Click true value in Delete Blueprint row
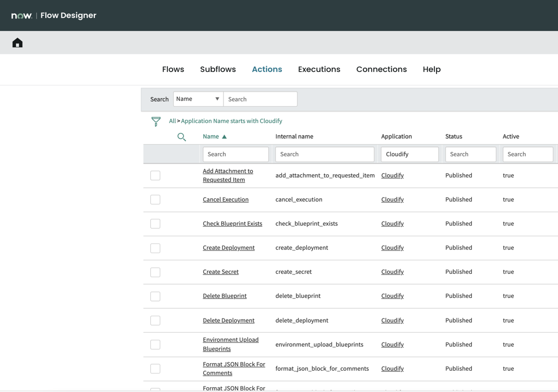Image resolution: width=558 pixels, height=392 pixels. [x=508, y=296]
